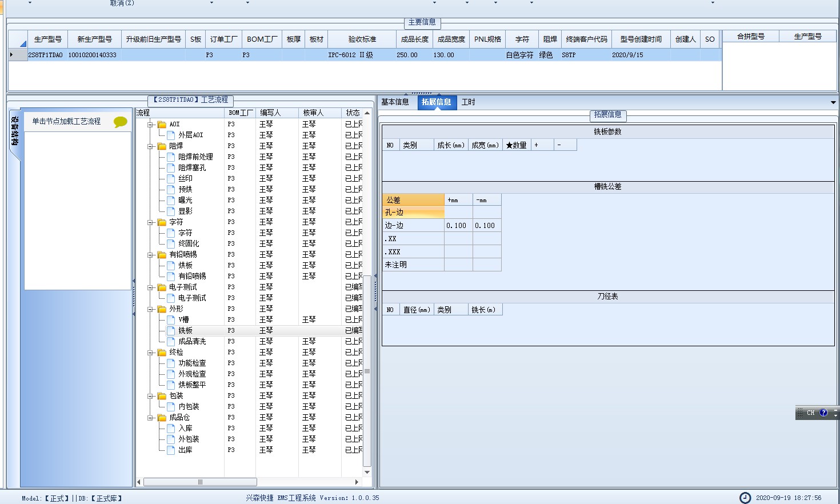
Task: Click the 阻焊 folder icon
Action: [x=162, y=146]
